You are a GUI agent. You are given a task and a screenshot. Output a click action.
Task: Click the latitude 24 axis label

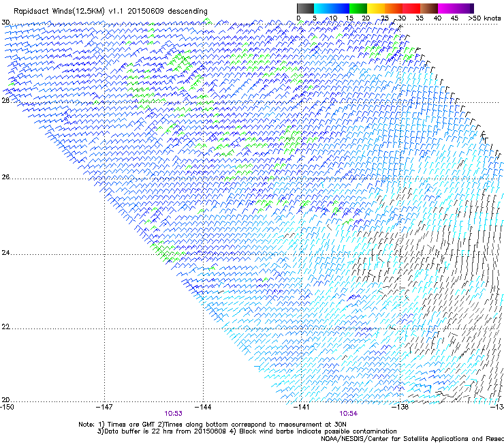point(5,253)
